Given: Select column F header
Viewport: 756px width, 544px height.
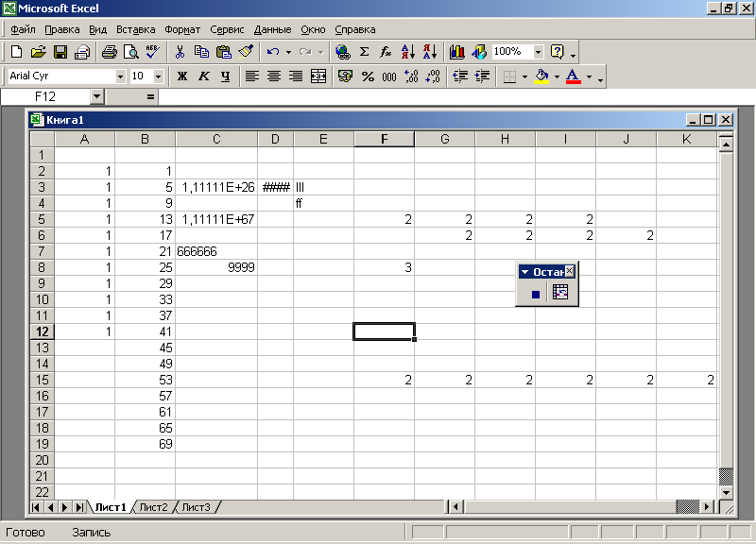Looking at the screenshot, I should [384, 139].
